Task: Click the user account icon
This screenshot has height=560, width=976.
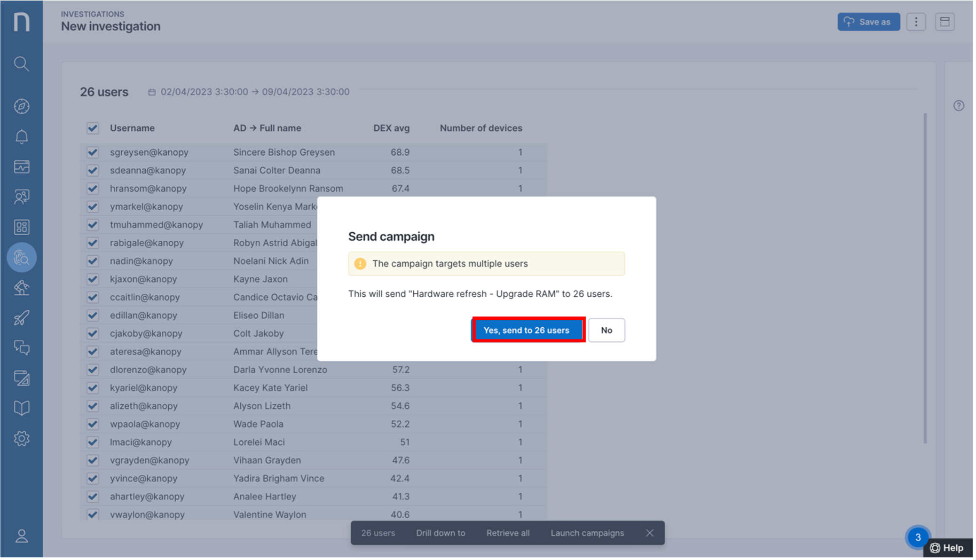Action: click(21, 536)
